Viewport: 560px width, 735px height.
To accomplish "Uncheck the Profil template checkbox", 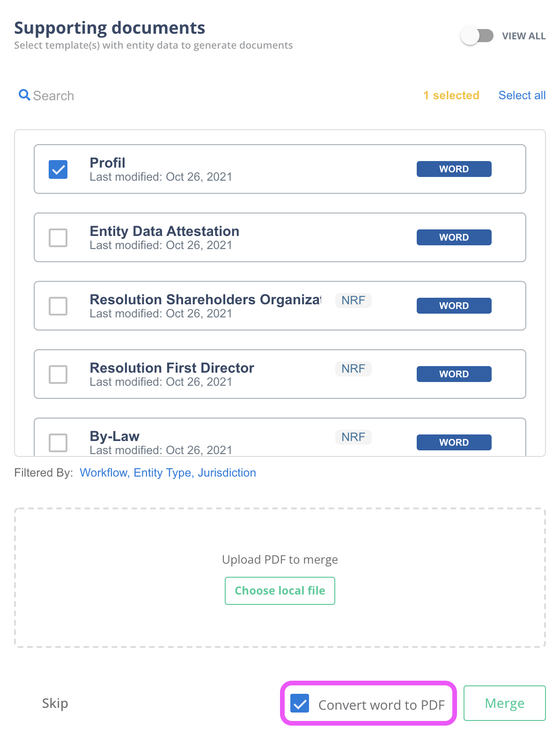I will 58,169.
